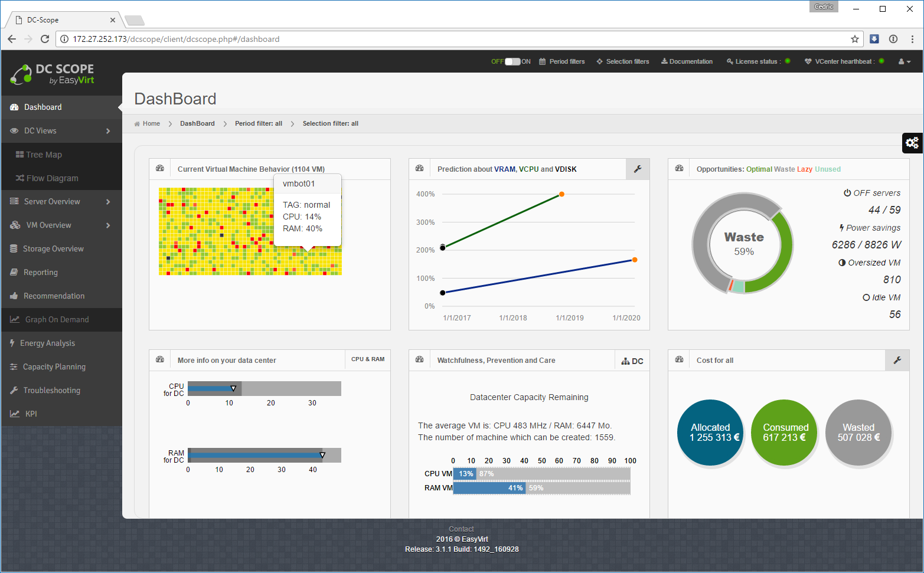This screenshot has height=573, width=924.
Task: Click the VCenter heartbeat status indicator
Action: pyautogui.click(x=881, y=61)
